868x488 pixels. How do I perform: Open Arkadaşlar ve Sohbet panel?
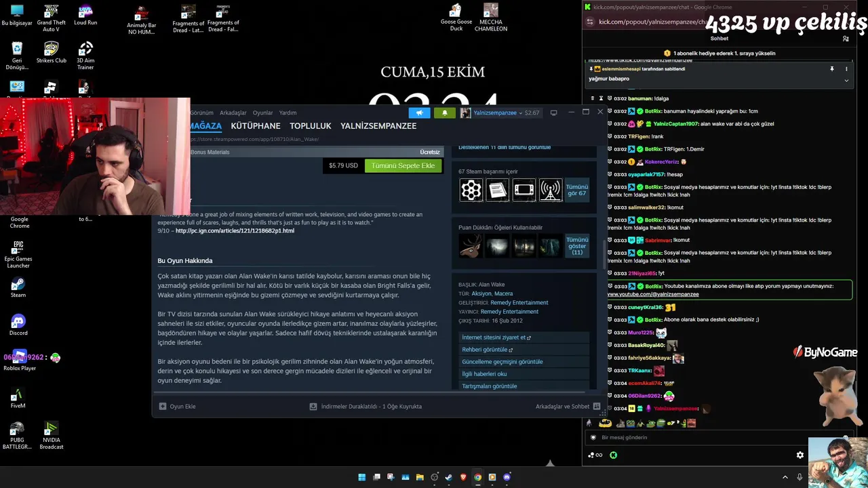tap(568, 407)
